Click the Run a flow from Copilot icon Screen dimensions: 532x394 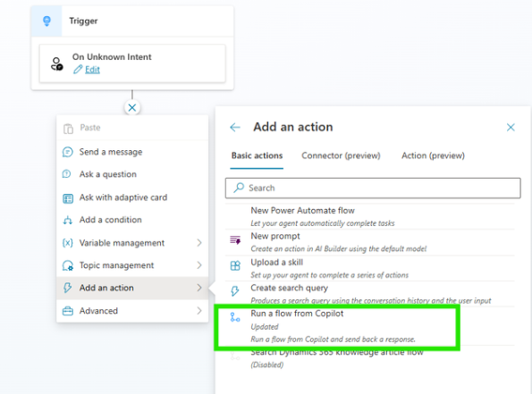coord(235,317)
